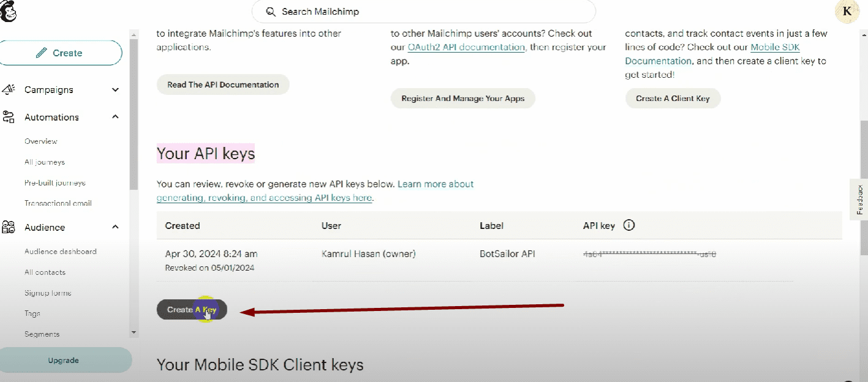Click the sidebar scroll down arrow
Screen dimensions: 868x382
tap(134, 332)
